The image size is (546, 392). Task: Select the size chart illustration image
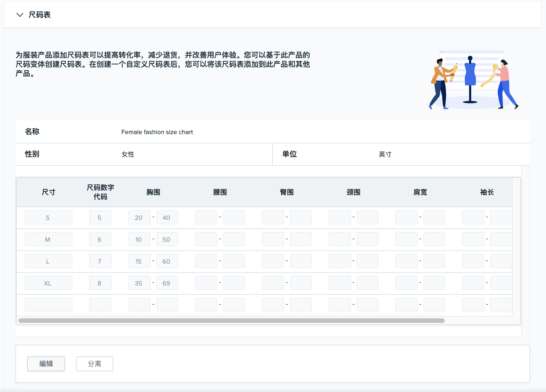pyautogui.click(x=474, y=80)
